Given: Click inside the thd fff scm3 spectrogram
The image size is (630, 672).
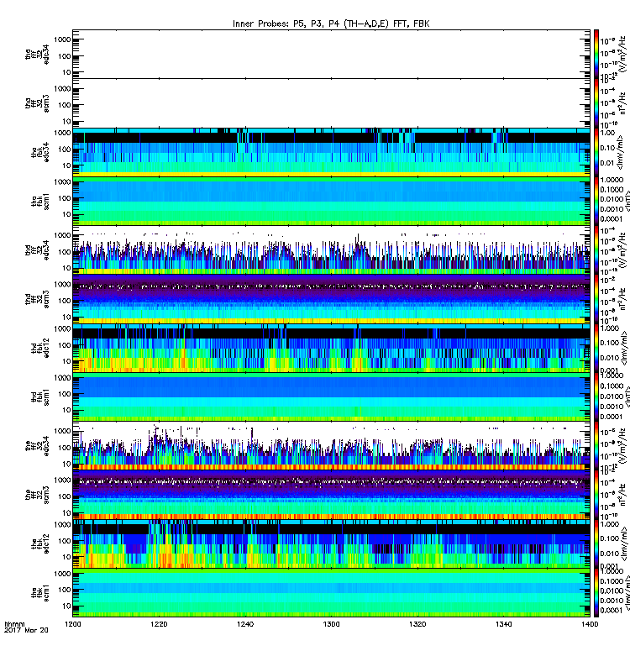Looking at the screenshot, I should point(331,299).
